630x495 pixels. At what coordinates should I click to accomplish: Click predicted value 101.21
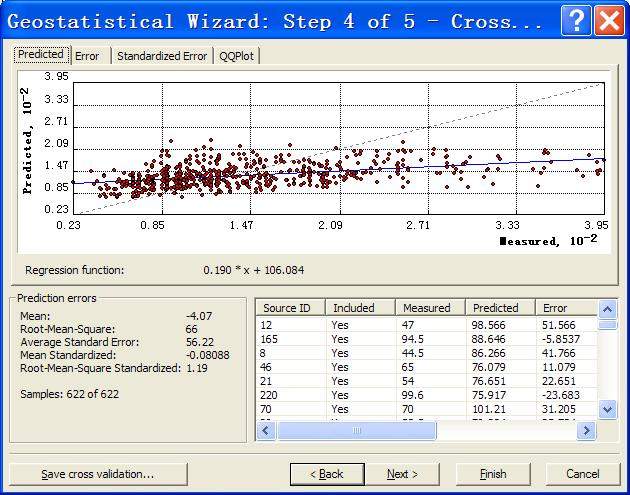[x=489, y=409]
